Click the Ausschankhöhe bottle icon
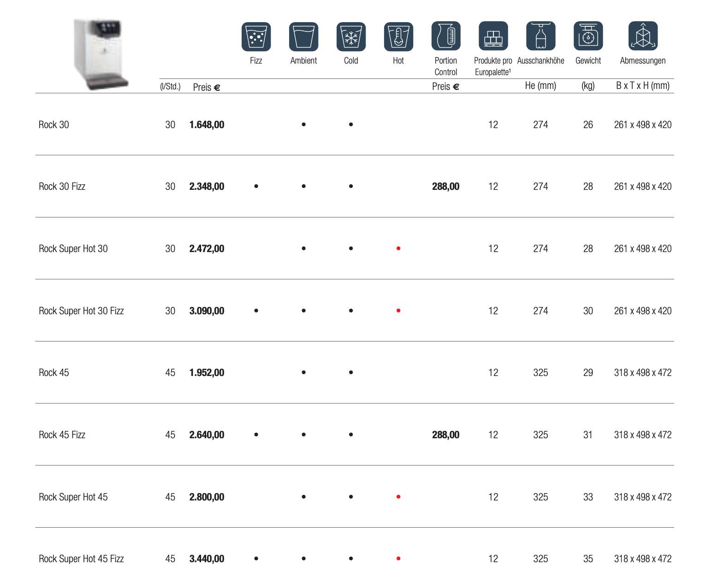The width and height of the screenshot is (712, 588). click(540, 36)
